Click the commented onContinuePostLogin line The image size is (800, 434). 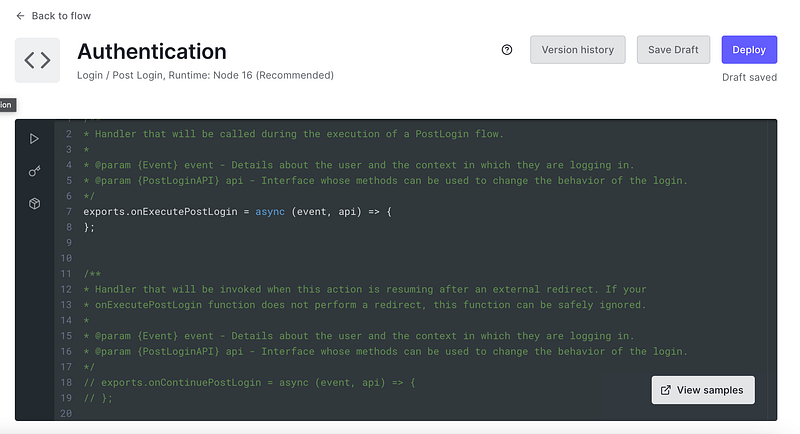tap(249, 382)
